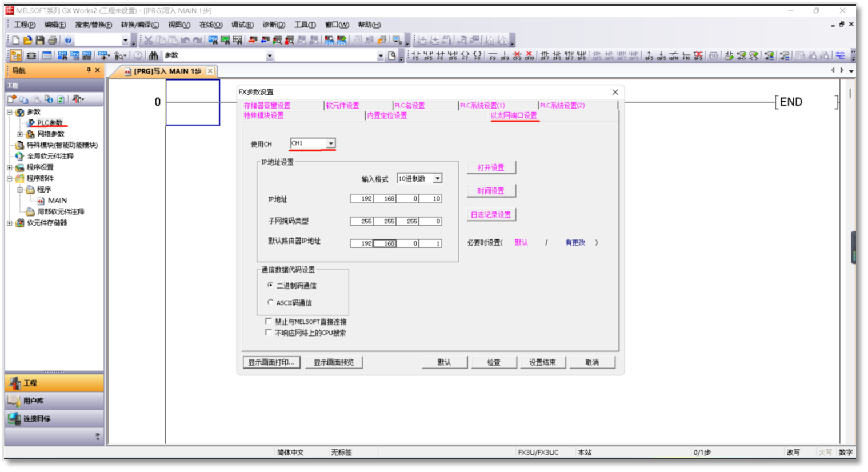Image resolution: width=868 pixels, height=472 pixels.
Task: Open the input format decimal dropdown
Action: click(x=437, y=178)
